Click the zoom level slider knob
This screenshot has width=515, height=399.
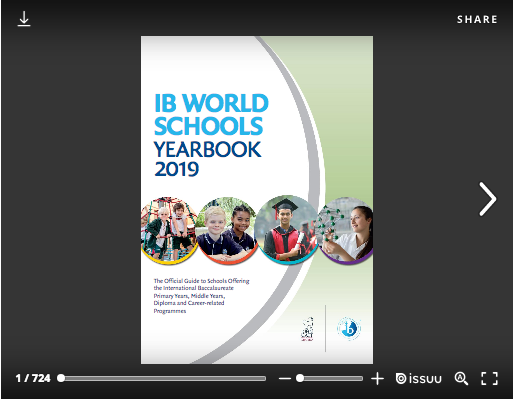300,378
